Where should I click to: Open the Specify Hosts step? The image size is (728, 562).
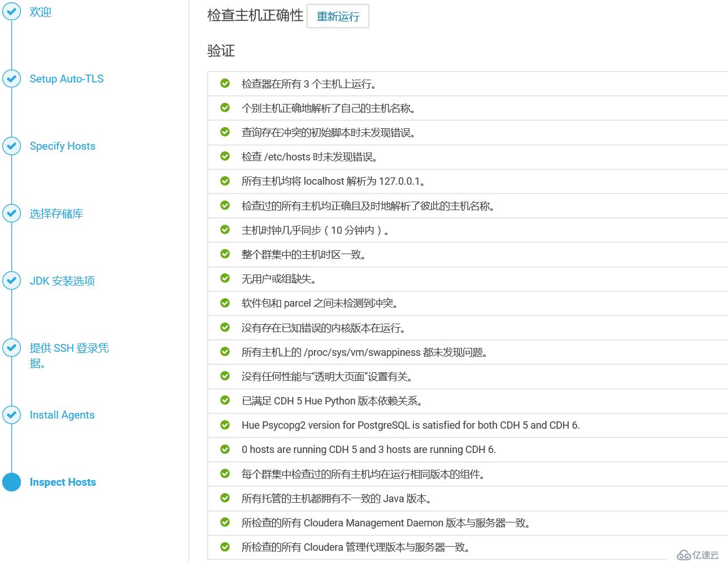(x=62, y=146)
